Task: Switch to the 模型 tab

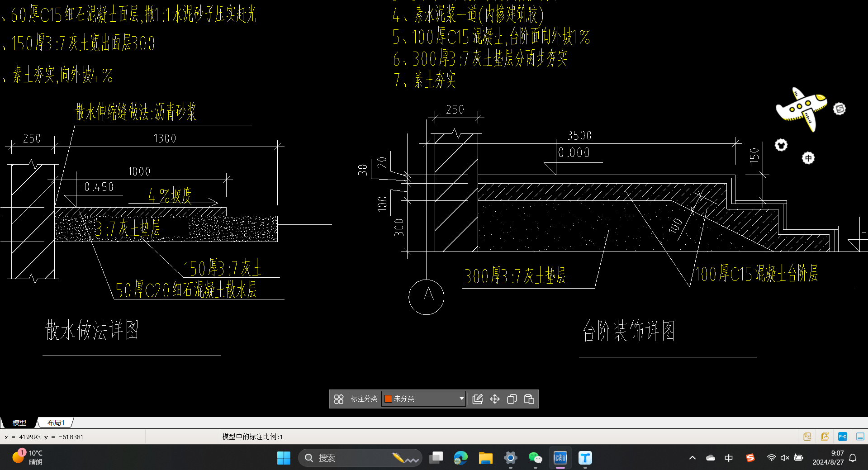Action: click(x=19, y=423)
